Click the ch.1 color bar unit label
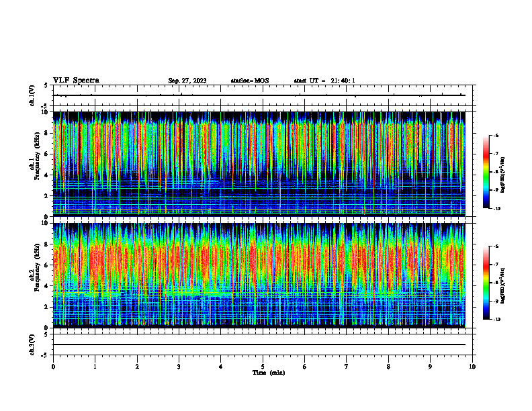The image size is (532, 411). pos(503,175)
